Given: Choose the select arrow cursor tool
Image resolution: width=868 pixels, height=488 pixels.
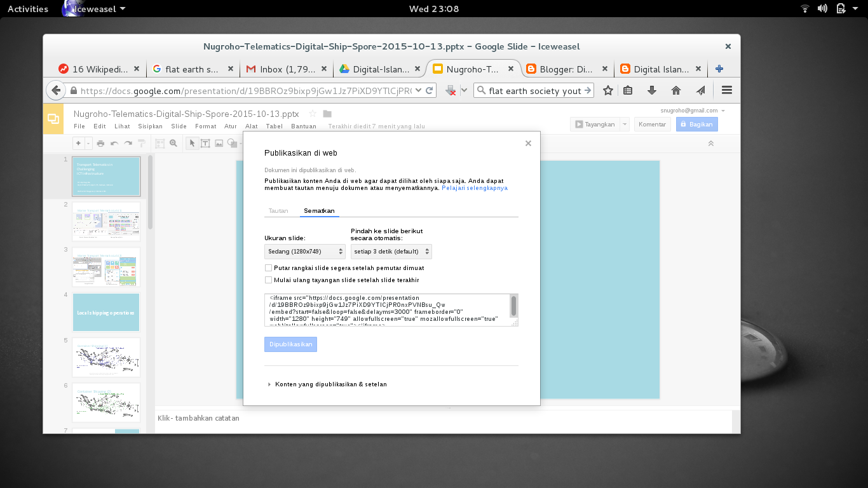Looking at the screenshot, I should [192, 144].
